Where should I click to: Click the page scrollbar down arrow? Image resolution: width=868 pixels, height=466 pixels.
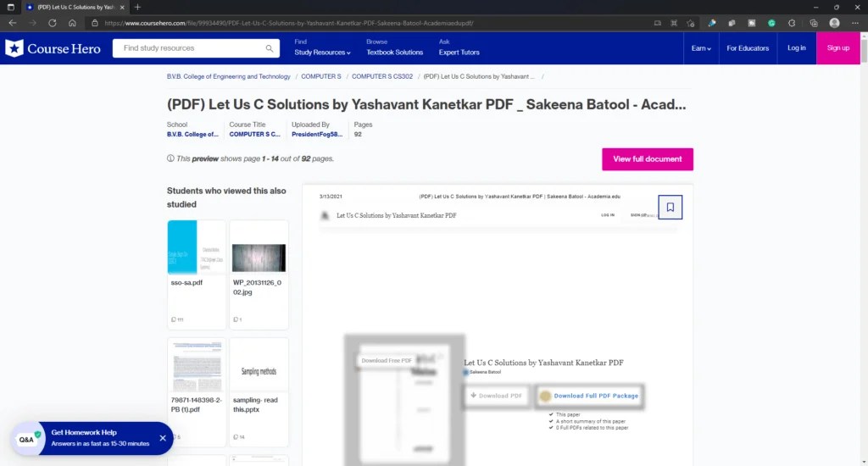pos(864,462)
